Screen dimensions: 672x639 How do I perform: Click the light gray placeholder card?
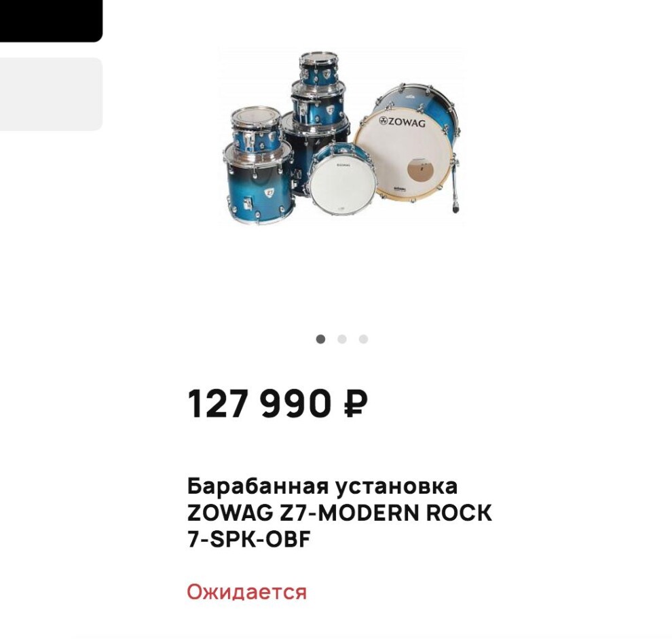pos(51,94)
